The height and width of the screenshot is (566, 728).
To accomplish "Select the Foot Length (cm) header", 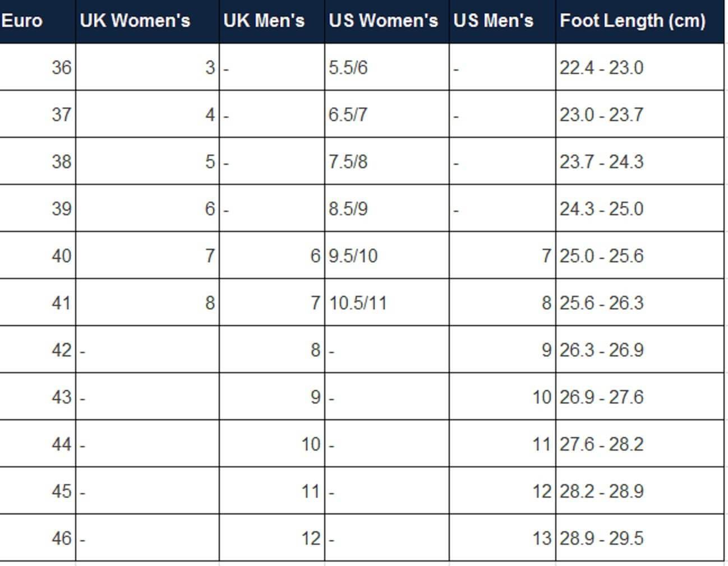I will 632,21.
